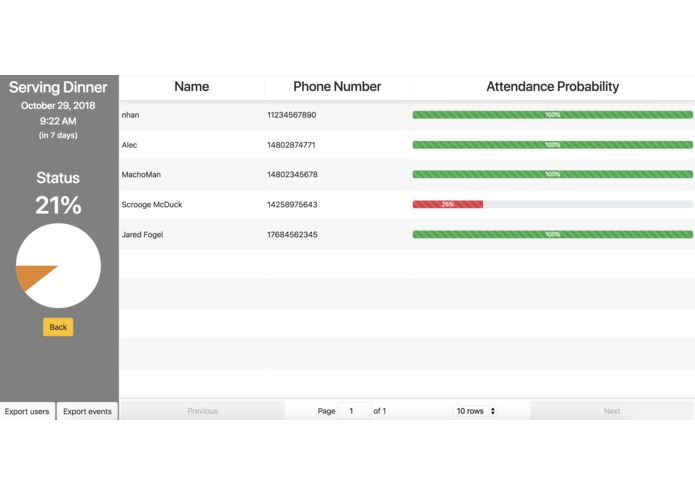The image size is (695, 494).
Task: Click the '(in 7 days)' label
Action: pyautogui.click(x=58, y=135)
